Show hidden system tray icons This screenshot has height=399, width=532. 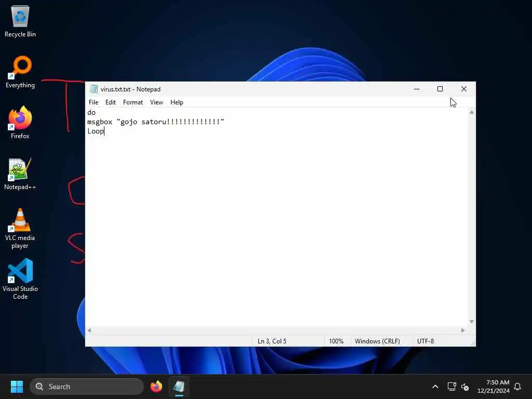pos(435,387)
